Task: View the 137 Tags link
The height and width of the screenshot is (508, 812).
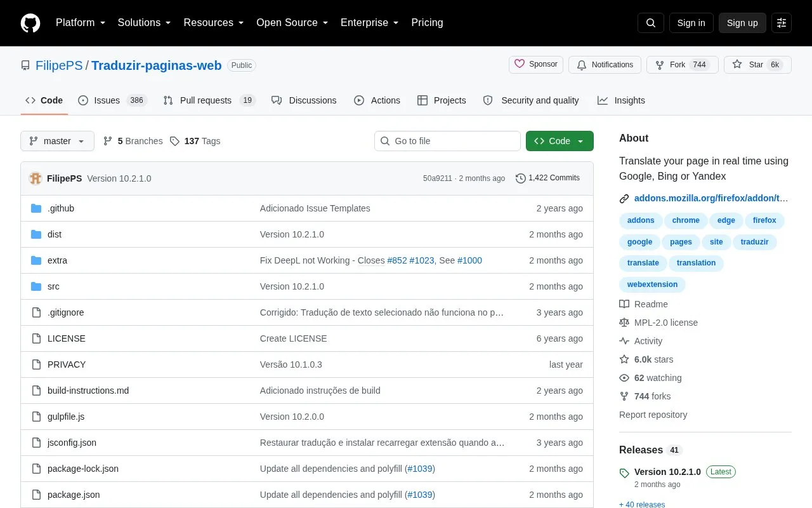Action: (195, 141)
